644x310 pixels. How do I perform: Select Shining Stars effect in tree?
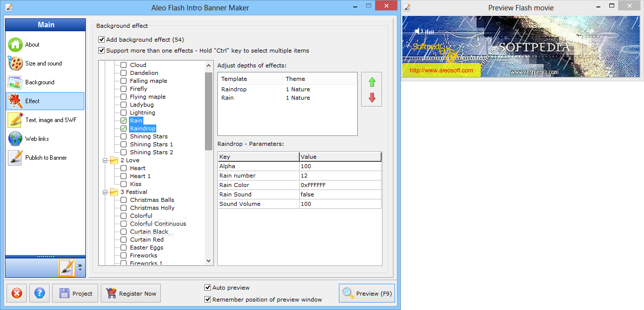pos(149,136)
